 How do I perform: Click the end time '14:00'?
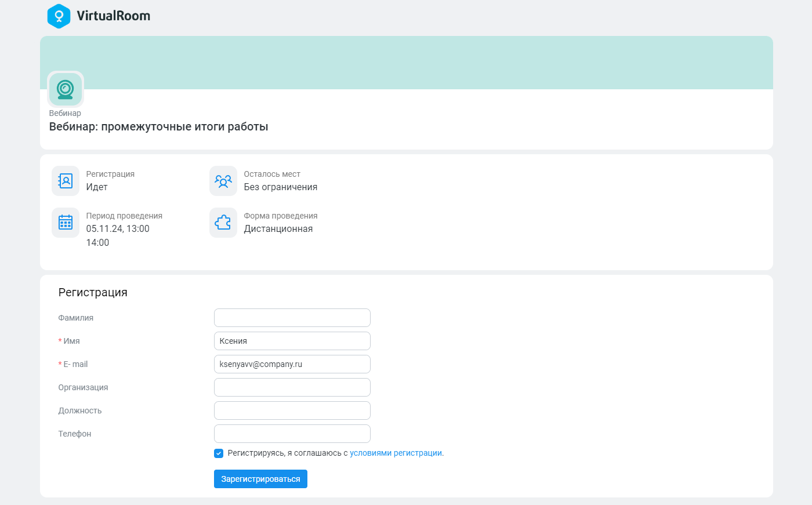[x=97, y=243]
